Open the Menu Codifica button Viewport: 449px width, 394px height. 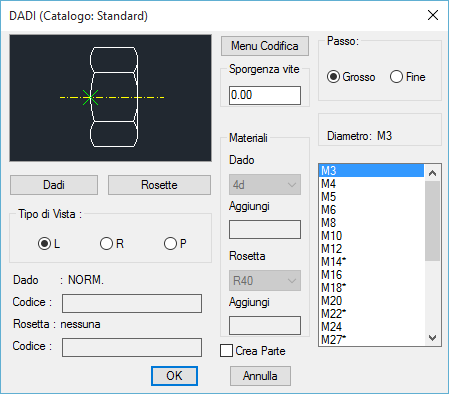[265, 46]
